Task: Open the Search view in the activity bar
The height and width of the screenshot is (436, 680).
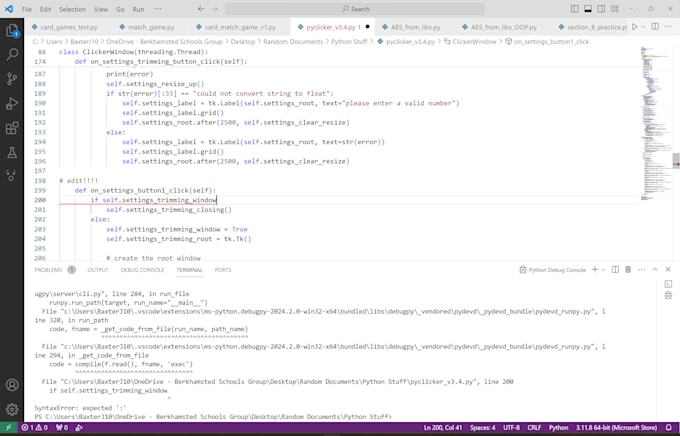Action: coord(12,54)
